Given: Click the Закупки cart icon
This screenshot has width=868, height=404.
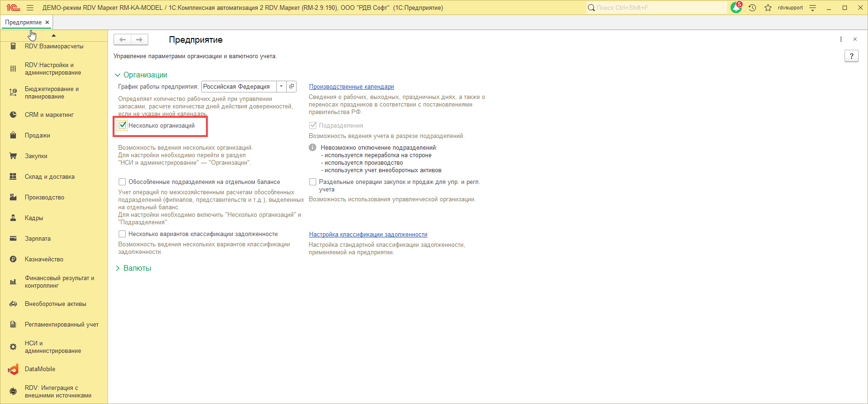Looking at the screenshot, I should [x=13, y=156].
